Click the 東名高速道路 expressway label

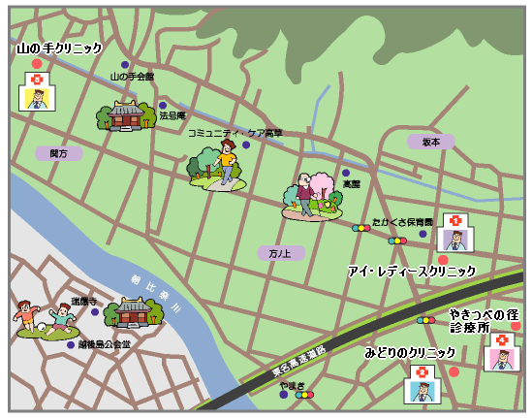299,362
